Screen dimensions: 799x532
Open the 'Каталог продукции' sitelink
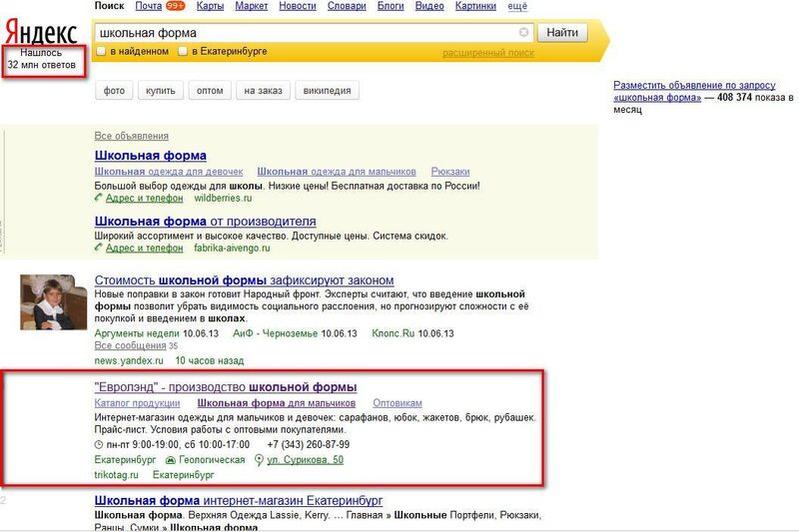click(137, 403)
